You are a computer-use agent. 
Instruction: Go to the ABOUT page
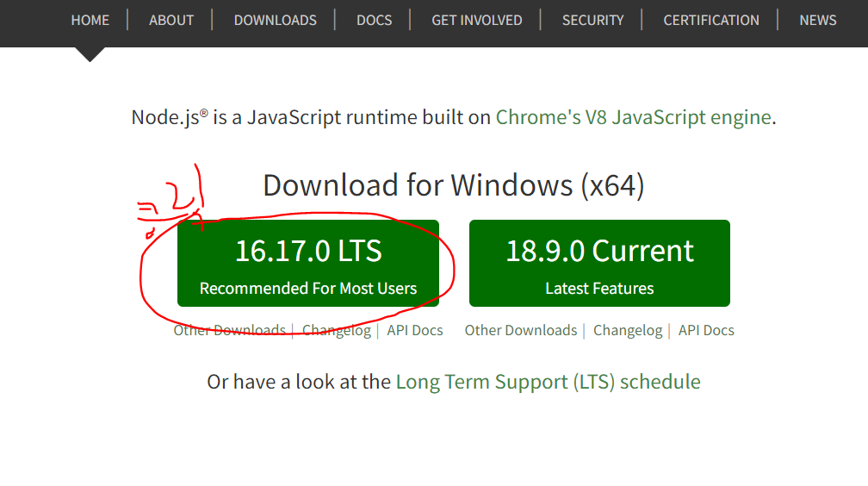[171, 21]
